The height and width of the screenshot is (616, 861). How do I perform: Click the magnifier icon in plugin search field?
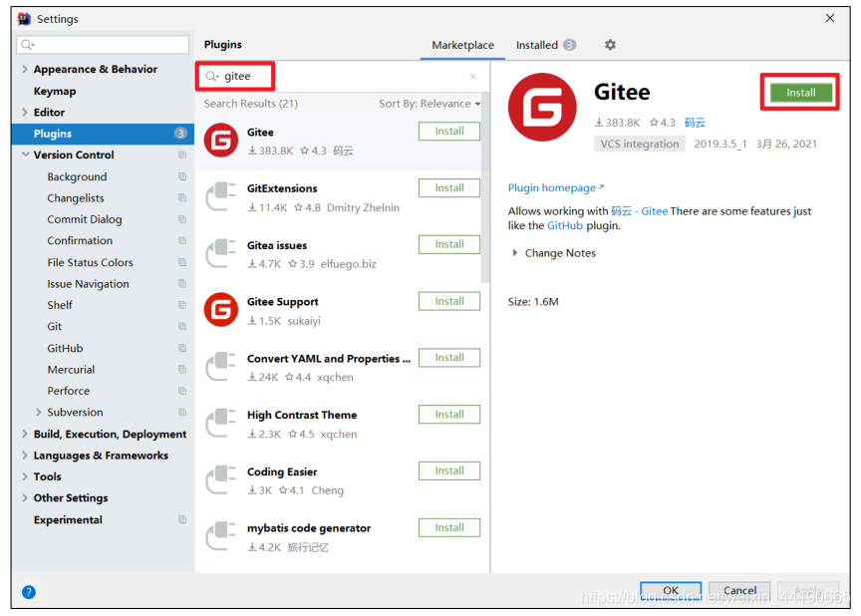(x=211, y=77)
